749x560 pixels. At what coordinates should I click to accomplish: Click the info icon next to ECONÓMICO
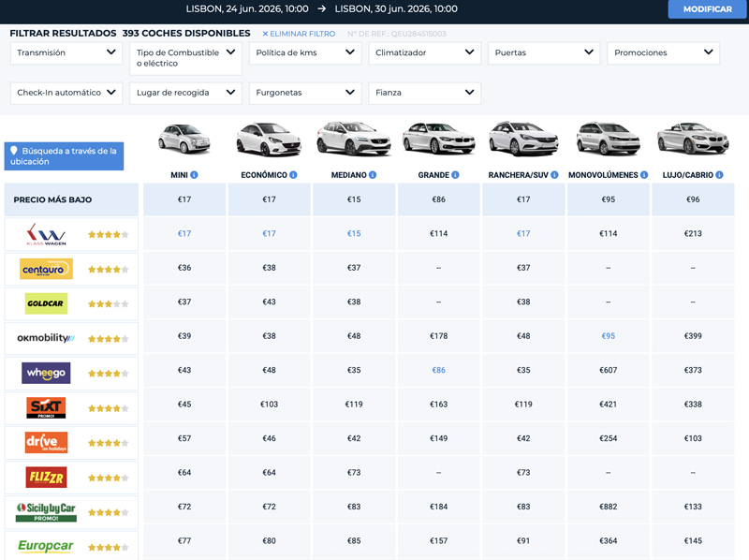click(293, 175)
